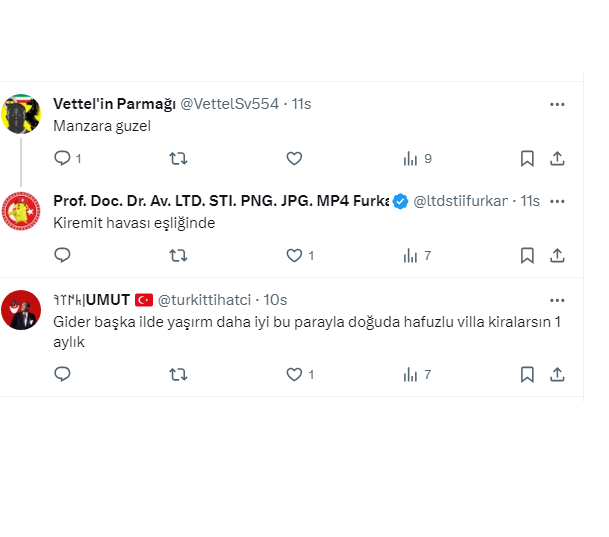Reply to the "Kiremit havası eşliğinde" tweet
Viewport: 609px width, 537px height.
[x=62, y=255]
